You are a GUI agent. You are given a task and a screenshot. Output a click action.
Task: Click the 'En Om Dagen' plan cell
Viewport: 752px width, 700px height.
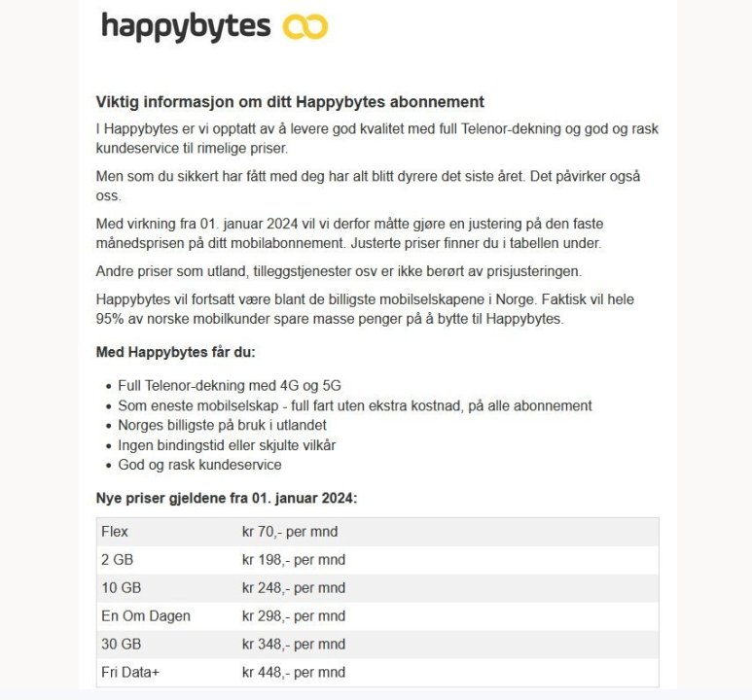pos(145,616)
